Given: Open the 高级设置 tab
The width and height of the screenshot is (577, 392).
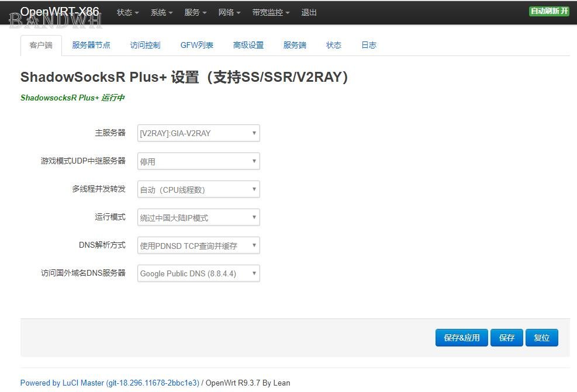Looking at the screenshot, I should click(x=248, y=45).
